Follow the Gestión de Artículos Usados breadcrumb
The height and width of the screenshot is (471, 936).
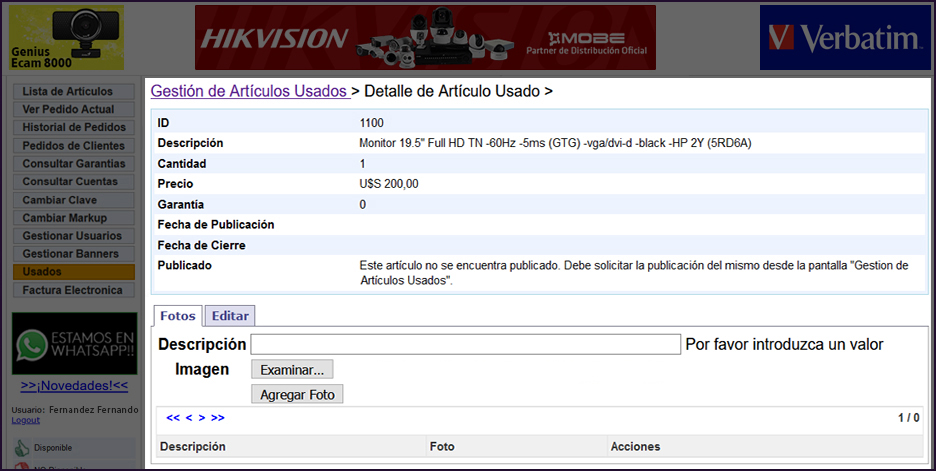[249, 92]
